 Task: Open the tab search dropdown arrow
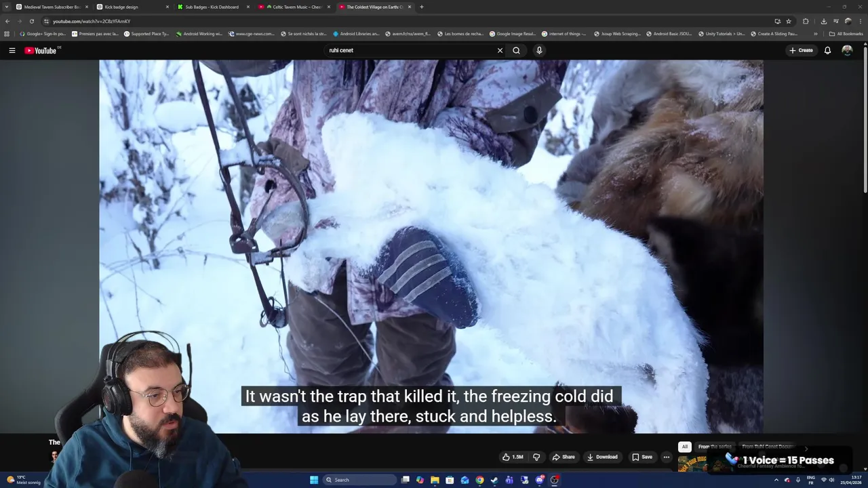(x=6, y=7)
